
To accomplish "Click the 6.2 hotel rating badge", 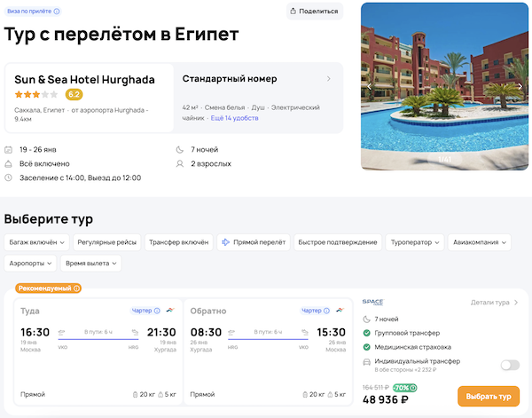I will [74, 94].
